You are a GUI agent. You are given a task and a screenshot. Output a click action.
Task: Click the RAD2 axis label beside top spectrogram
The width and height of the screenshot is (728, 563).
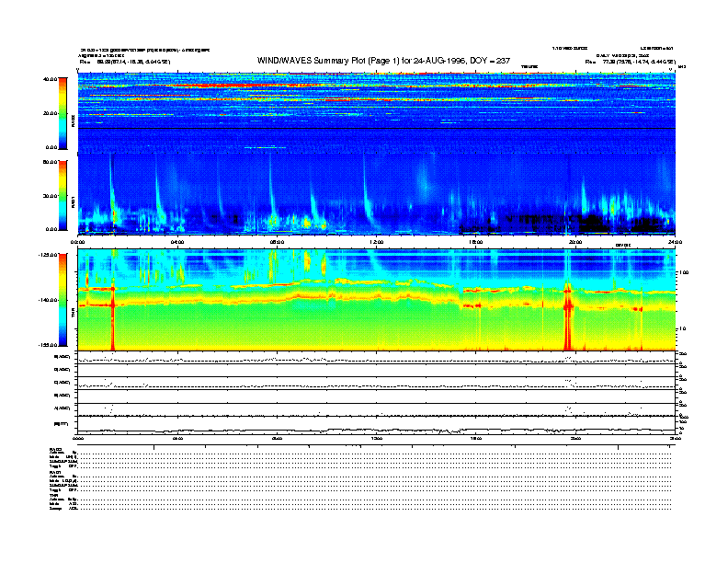click(x=73, y=121)
